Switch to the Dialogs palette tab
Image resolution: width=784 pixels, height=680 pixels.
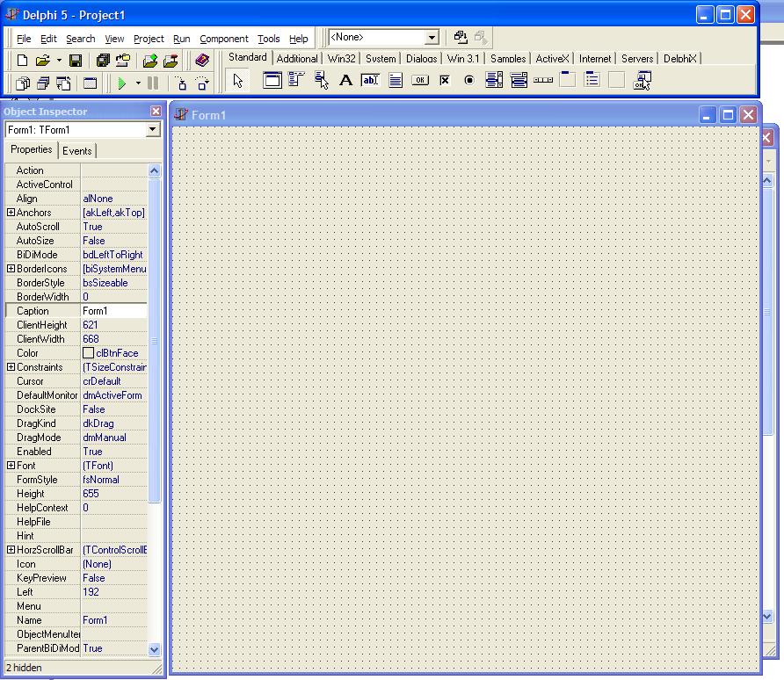[x=421, y=59]
